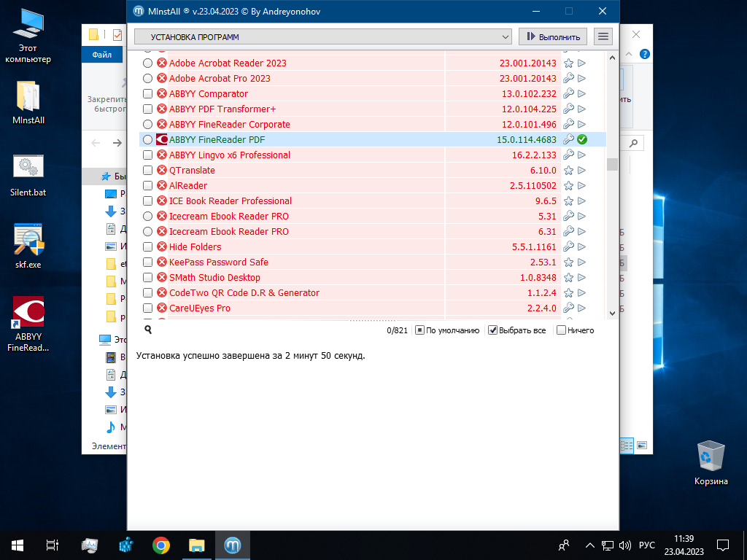The image size is (747, 560).
Task: Click the key icon for CareUEyes Pro
Action: click(x=568, y=308)
